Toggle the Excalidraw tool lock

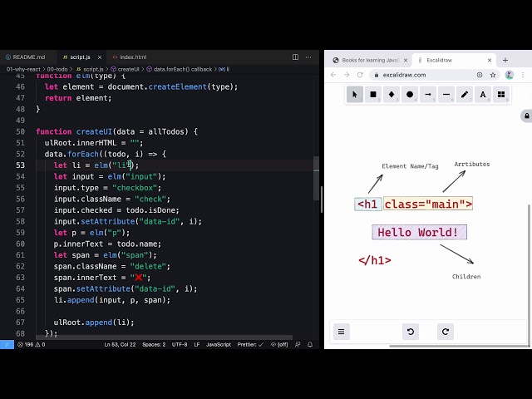pyautogui.click(x=526, y=116)
